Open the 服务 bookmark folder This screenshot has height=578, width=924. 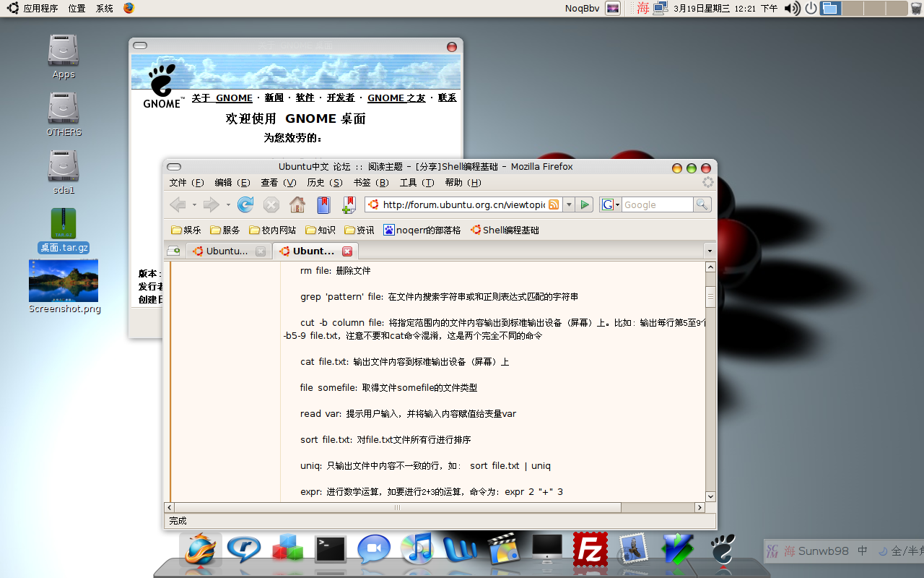coord(225,230)
